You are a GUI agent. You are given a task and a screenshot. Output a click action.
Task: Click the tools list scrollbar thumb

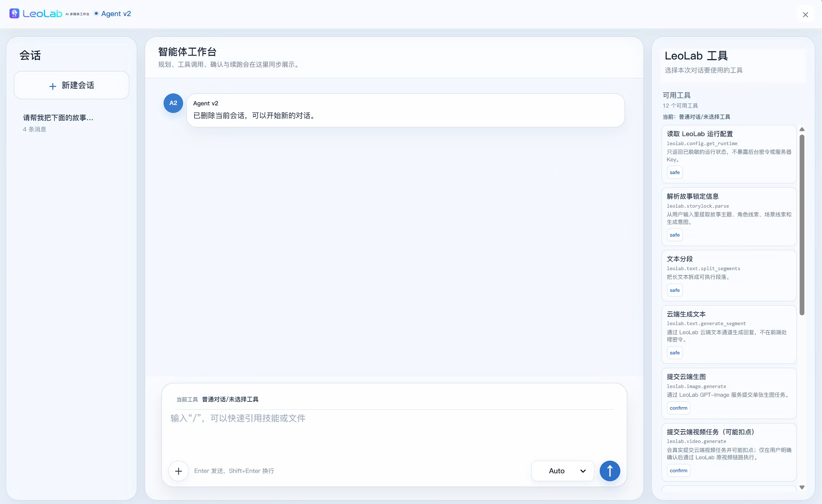click(x=802, y=225)
